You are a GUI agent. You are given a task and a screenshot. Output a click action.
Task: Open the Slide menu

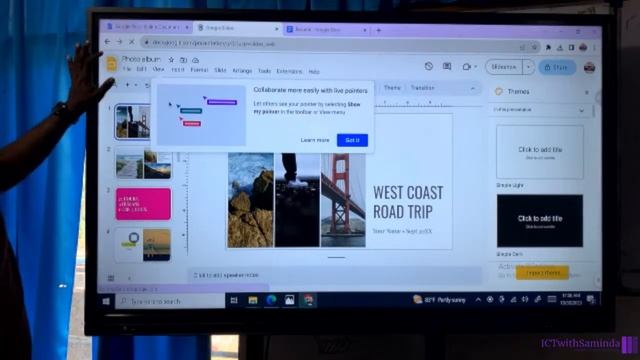[220, 70]
